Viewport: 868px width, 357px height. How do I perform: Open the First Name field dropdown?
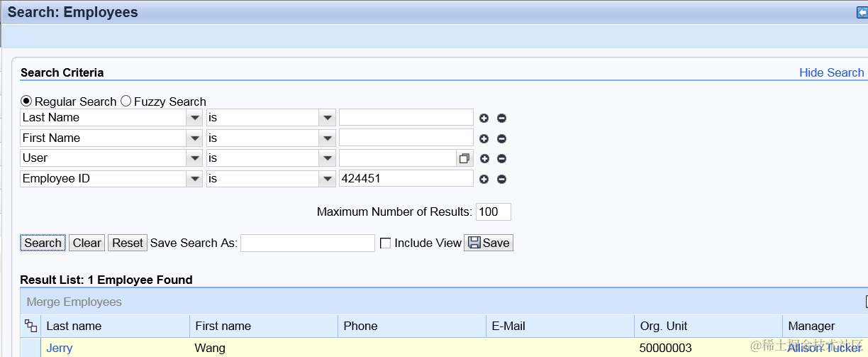coord(194,138)
